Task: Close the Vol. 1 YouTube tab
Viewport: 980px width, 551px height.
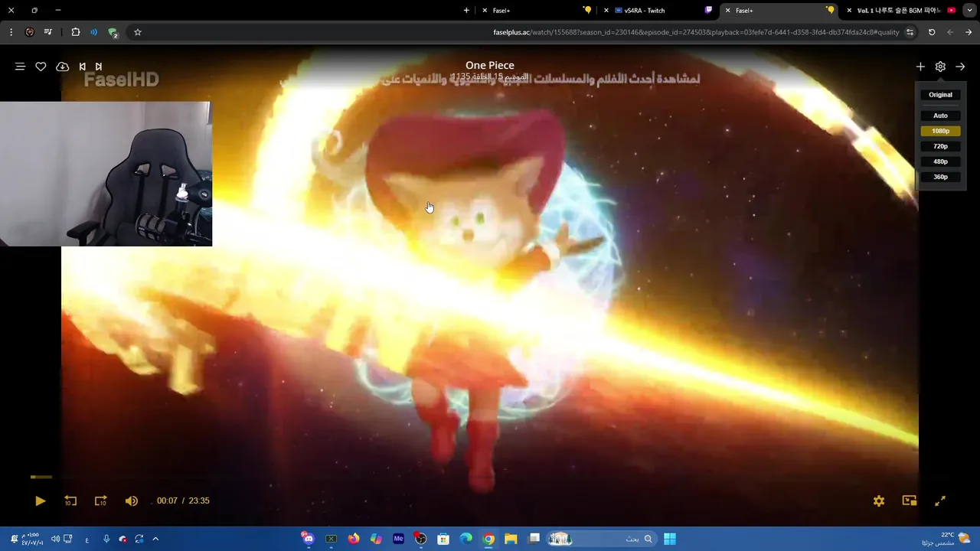Action: [x=849, y=11]
